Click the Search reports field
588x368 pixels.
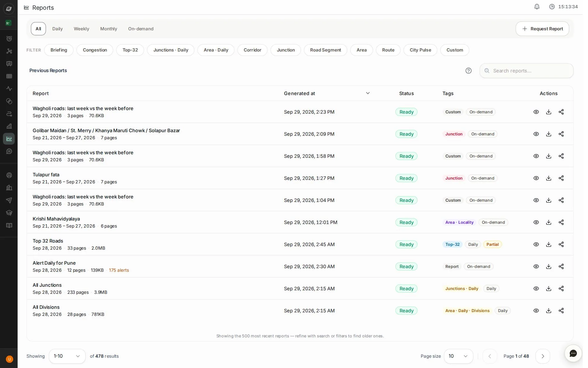527,71
